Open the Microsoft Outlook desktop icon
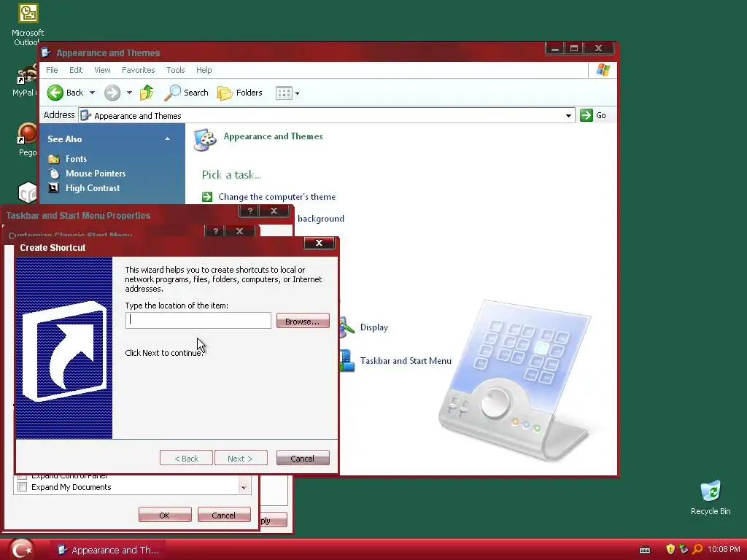Image resolution: width=747 pixels, height=560 pixels. click(x=28, y=13)
